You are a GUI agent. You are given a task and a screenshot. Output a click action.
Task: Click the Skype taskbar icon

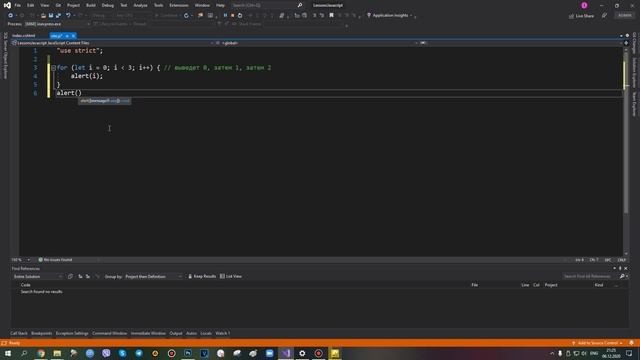pos(122,353)
